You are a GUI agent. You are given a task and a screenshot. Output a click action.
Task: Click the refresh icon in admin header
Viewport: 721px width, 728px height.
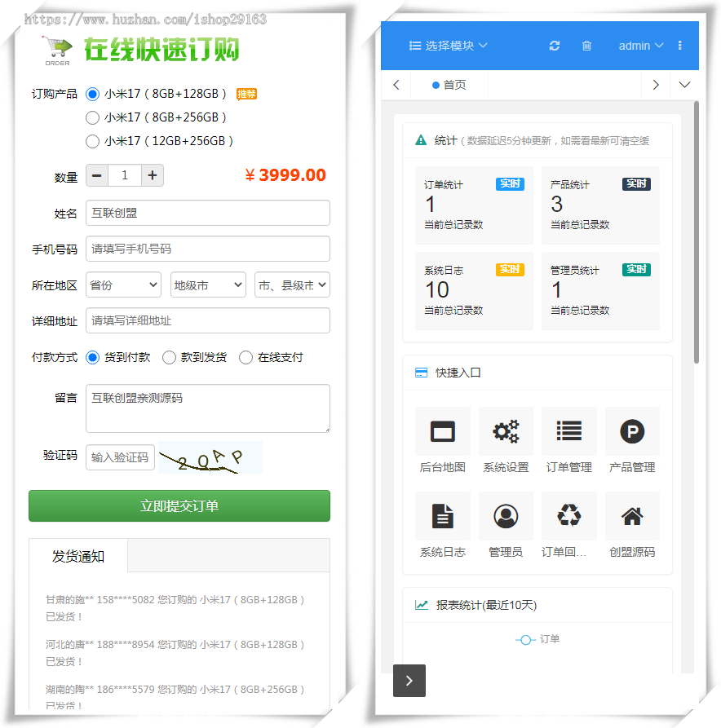555,46
